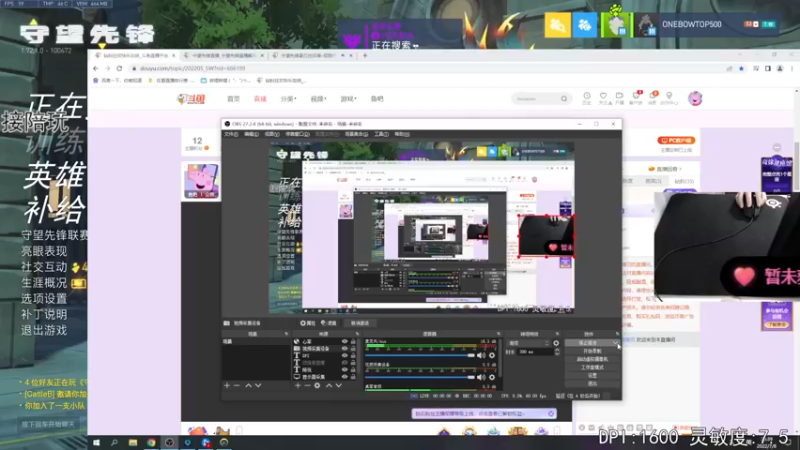Open Chrome from the taskbar

(151, 442)
